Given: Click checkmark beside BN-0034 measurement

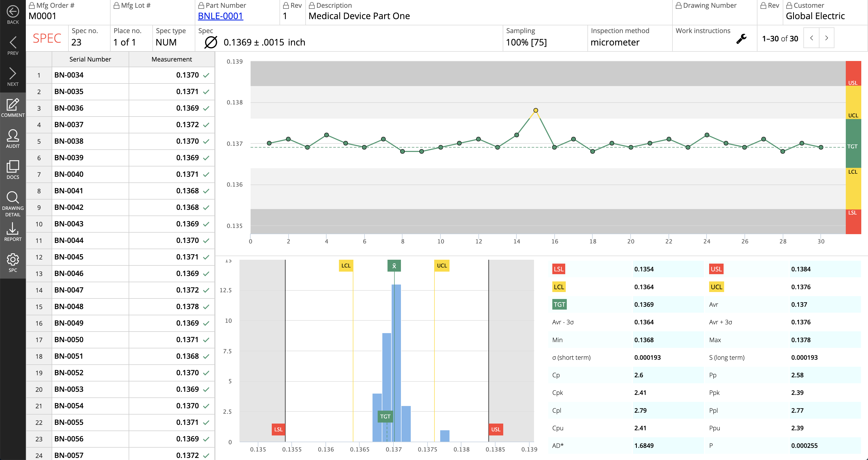Looking at the screenshot, I should point(206,75).
